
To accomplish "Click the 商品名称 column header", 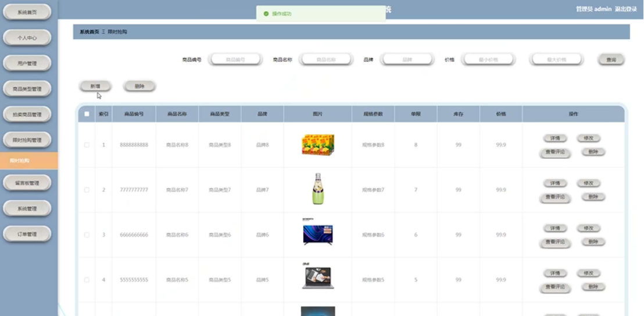I will pos(177,114).
